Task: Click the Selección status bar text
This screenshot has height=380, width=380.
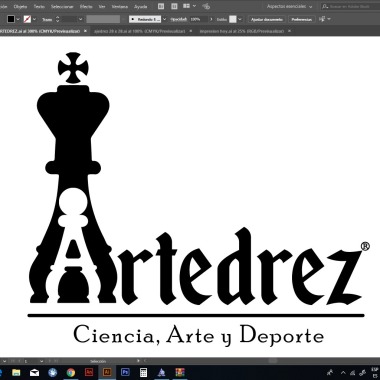Action: tap(98, 361)
